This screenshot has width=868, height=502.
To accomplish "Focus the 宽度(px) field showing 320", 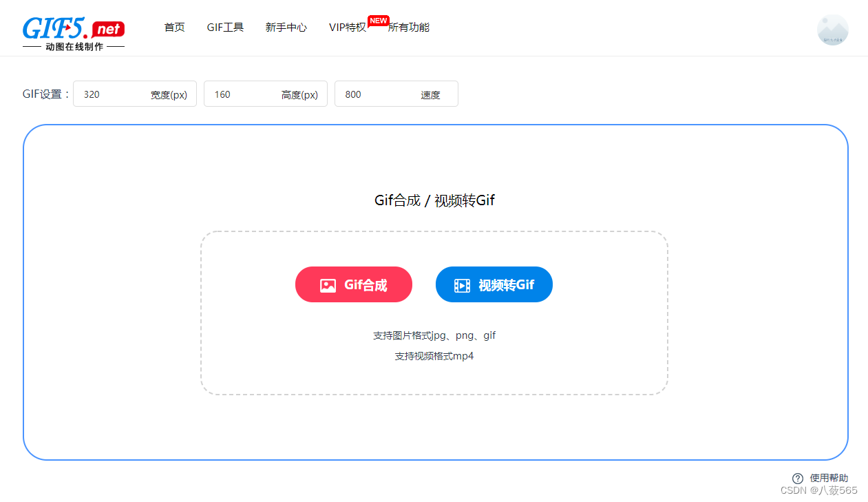I will [x=135, y=94].
